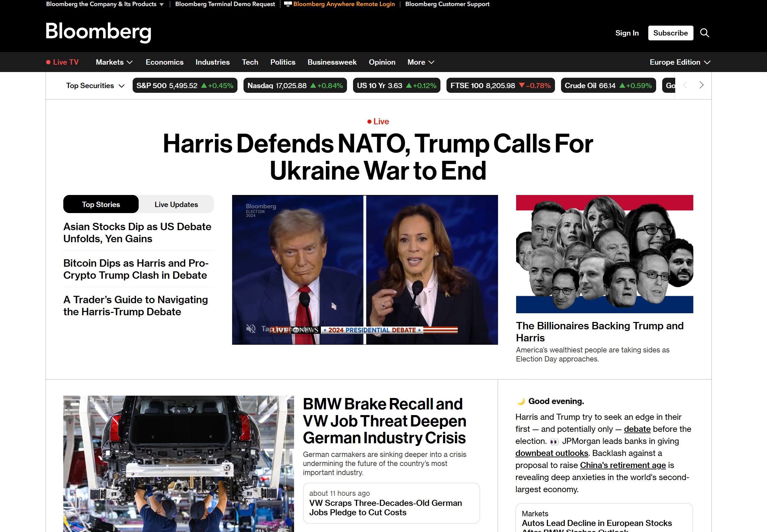Open Bloomberg Anywhere Remote Login

[x=344, y=4]
